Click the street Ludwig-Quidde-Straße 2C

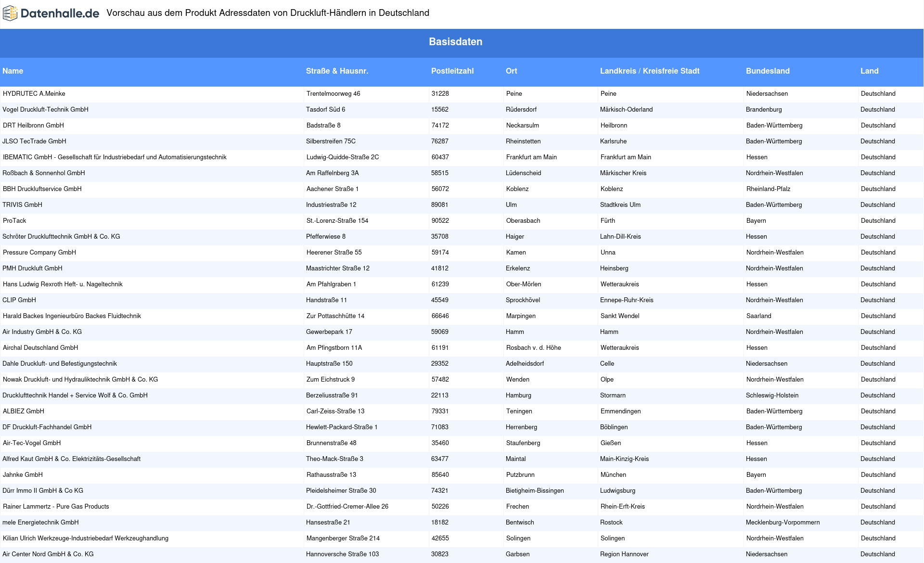pos(343,157)
